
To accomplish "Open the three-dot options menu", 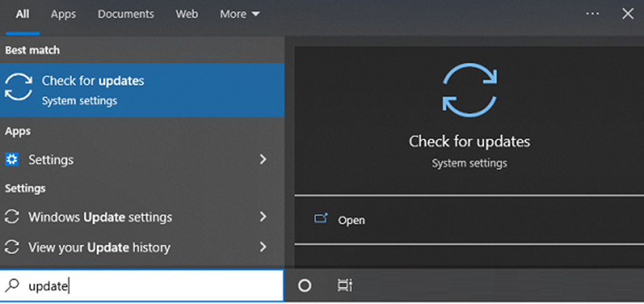I will [592, 13].
